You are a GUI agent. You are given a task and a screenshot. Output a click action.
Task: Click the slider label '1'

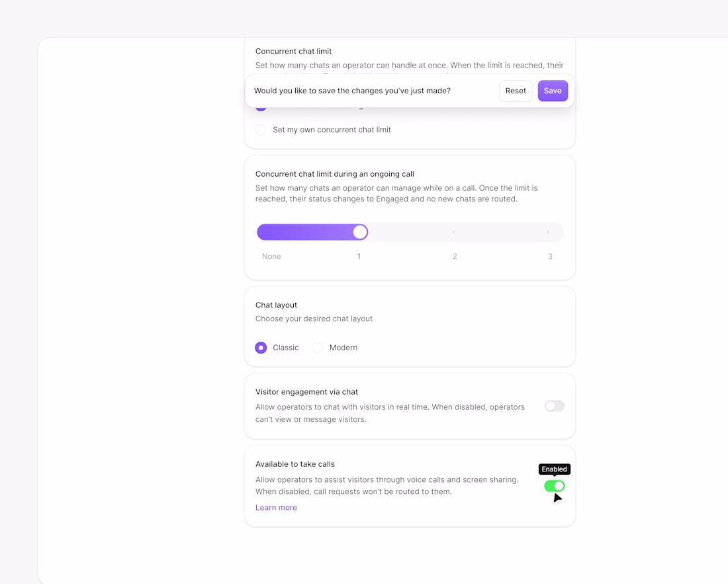[359, 256]
